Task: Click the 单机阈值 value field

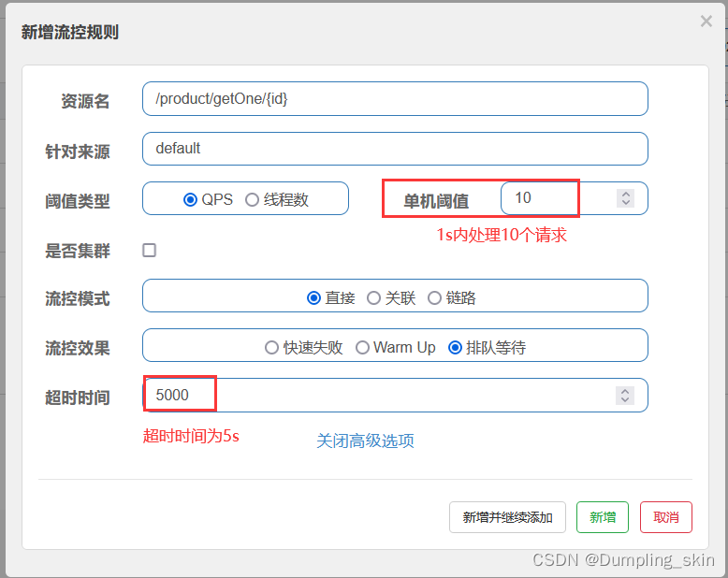Action: [575, 198]
